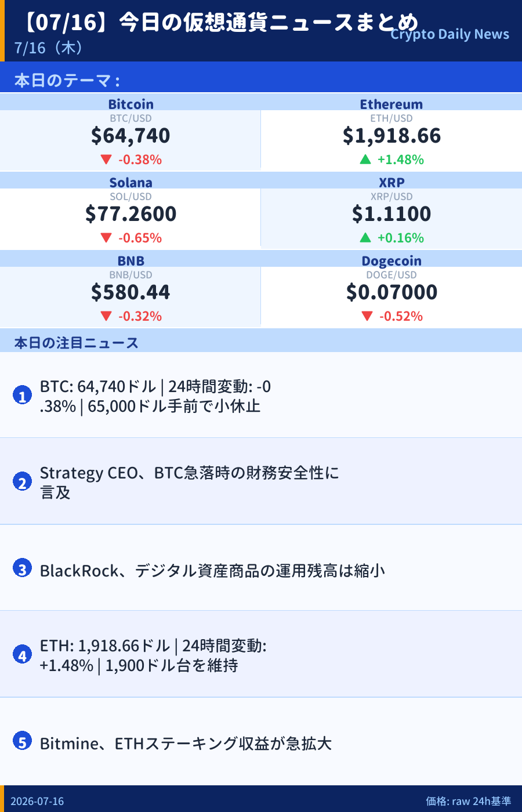522x812 pixels.
Task: Click the number 5 badge beside Bitmine news
Action: click(22, 741)
